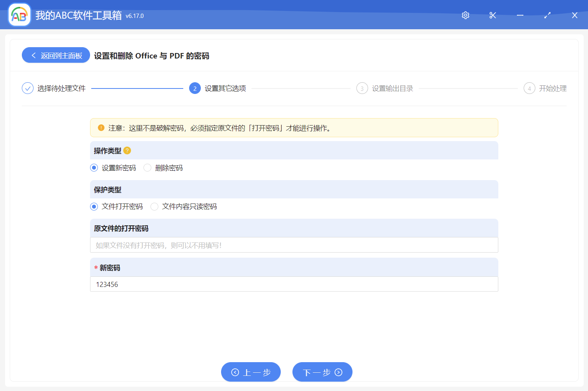This screenshot has width=588, height=391.
Task: Click the checkmark icon on step 选择待处理文件
Action: click(27, 88)
